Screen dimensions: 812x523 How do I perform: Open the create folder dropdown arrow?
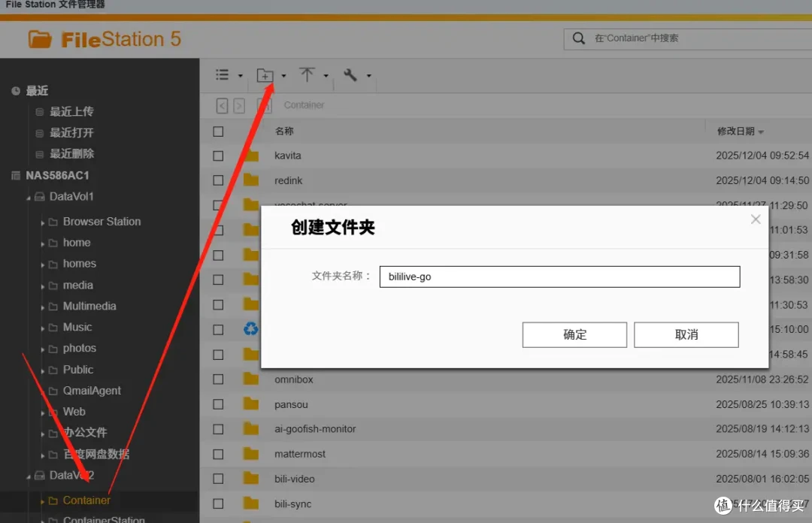283,76
